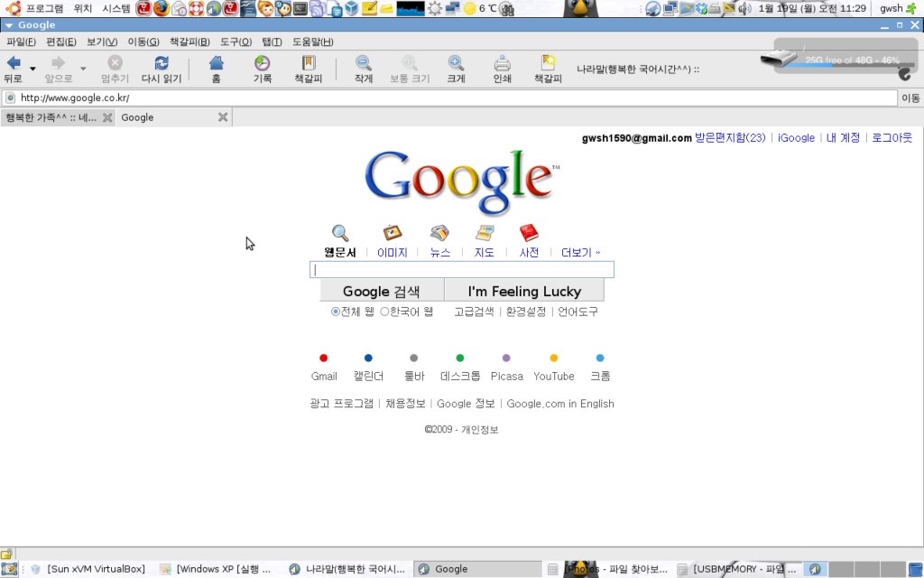The image size is (924, 578).
Task: Open the help lifebuoy launcher in top panel
Action: point(196,8)
